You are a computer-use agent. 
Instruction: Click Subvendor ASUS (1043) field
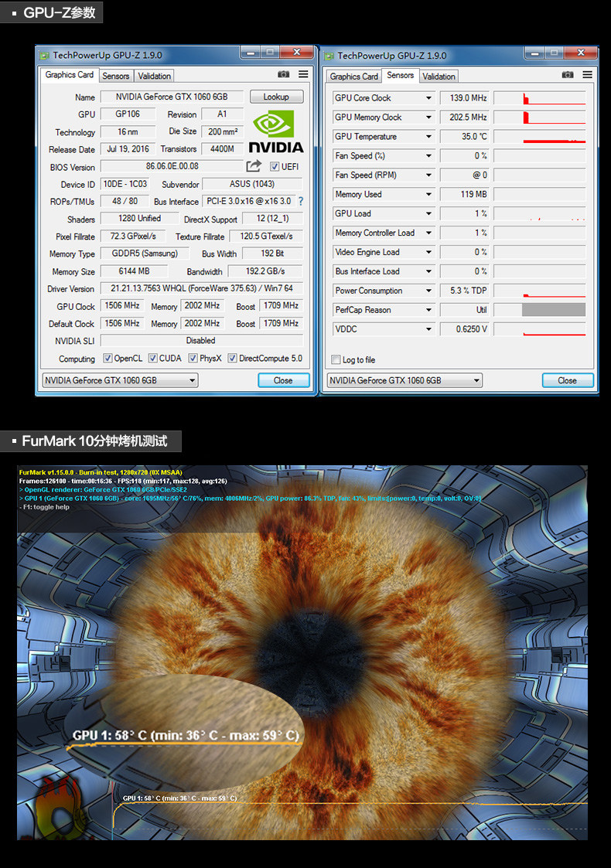(252, 184)
